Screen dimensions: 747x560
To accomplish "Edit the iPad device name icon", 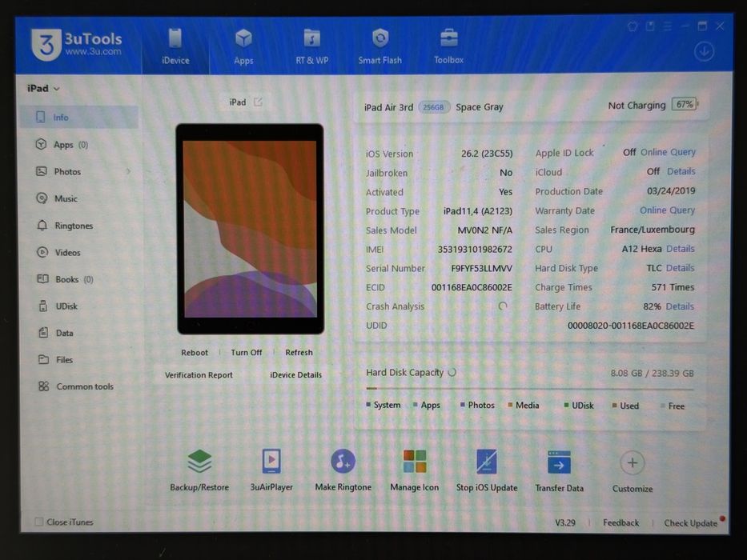I will [258, 102].
